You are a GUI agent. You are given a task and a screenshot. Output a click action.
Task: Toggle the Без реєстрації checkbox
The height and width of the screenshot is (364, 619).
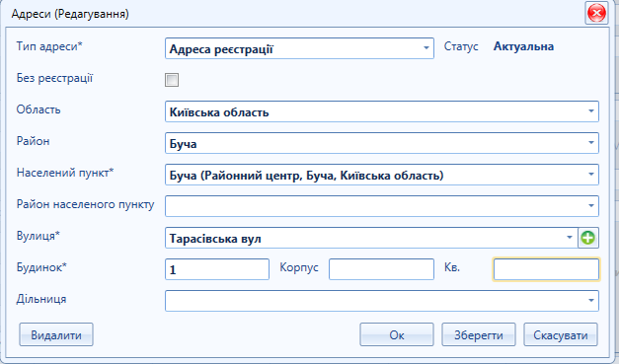172,80
